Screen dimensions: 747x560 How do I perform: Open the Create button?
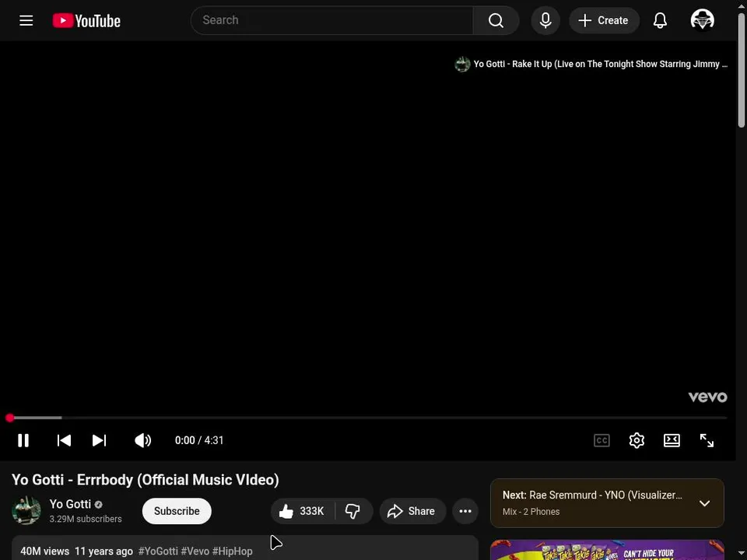(604, 20)
